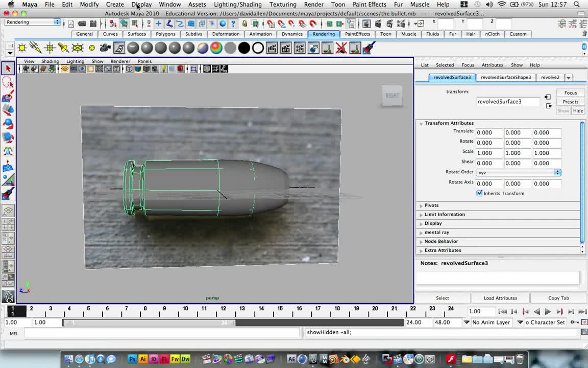This screenshot has width=588, height=368.
Task: Toggle smooth shade all blue cube icon
Action: [138, 69]
